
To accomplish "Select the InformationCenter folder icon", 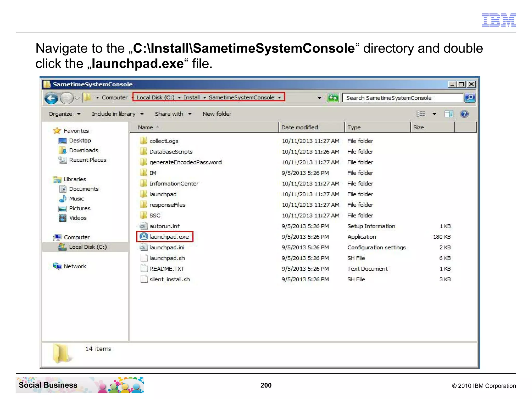I will 143,183.
